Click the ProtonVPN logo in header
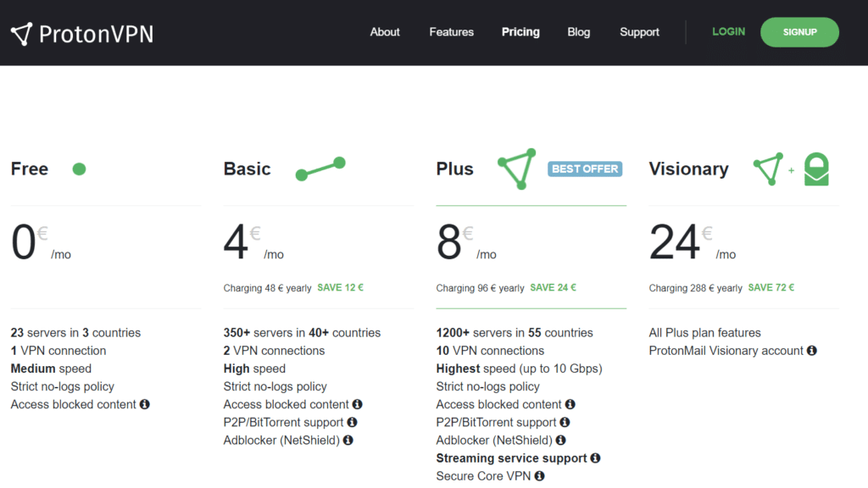Viewport: 868px width, 488px height. point(82,34)
